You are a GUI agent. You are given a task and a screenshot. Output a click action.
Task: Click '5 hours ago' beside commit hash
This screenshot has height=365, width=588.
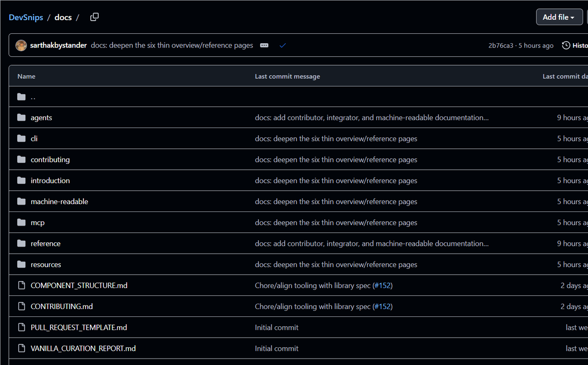(x=536, y=46)
